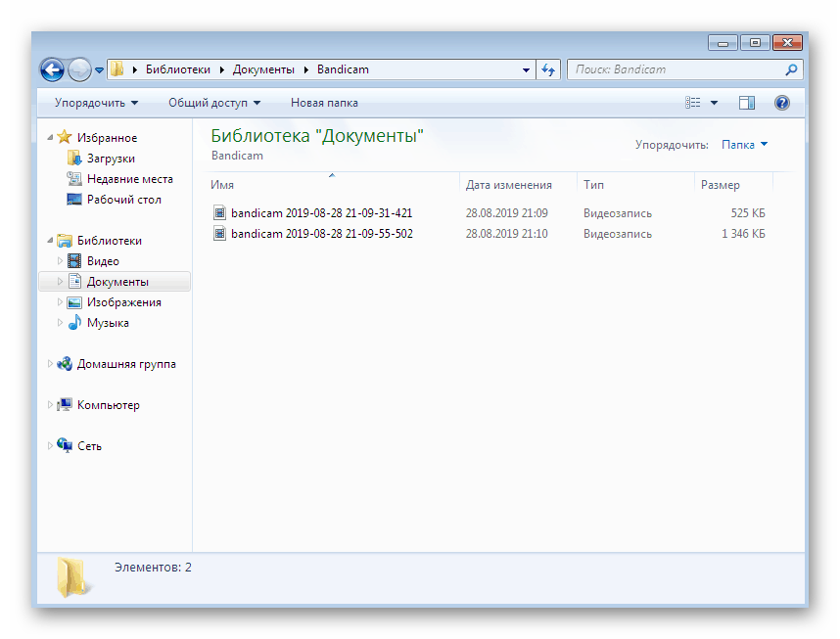Image resolution: width=840 pixels, height=639 pixels.
Task: Expand the Компьютер node
Action: tap(51, 404)
